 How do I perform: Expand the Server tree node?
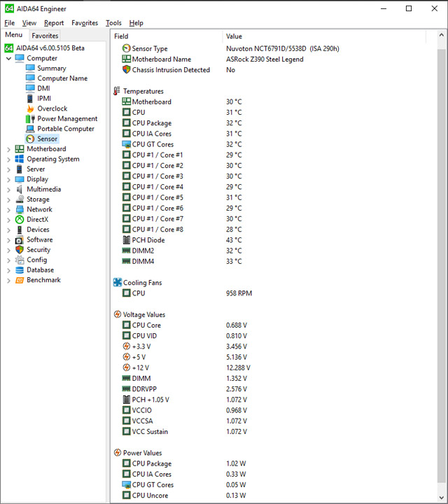(8, 169)
